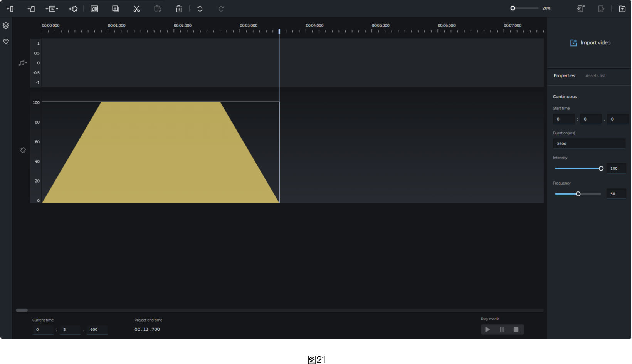Click the Intensity slider handle
Screen dimensions: 632x364
601,169
